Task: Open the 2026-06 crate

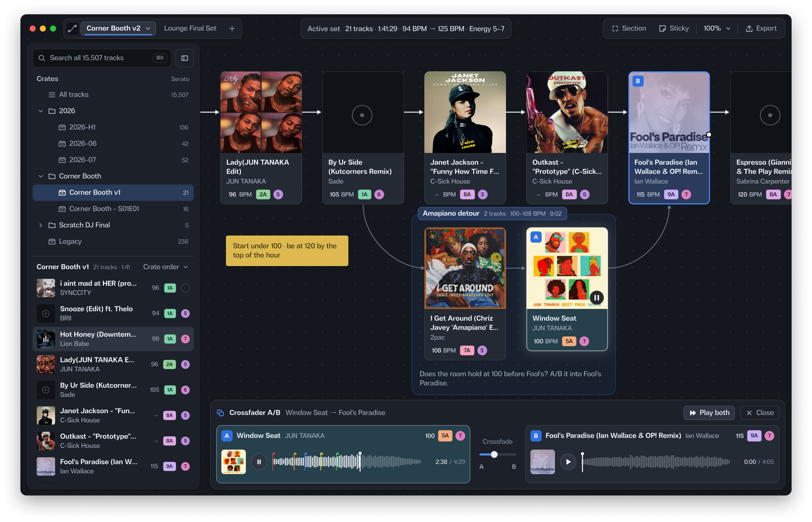Action: click(x=113, y=144)
